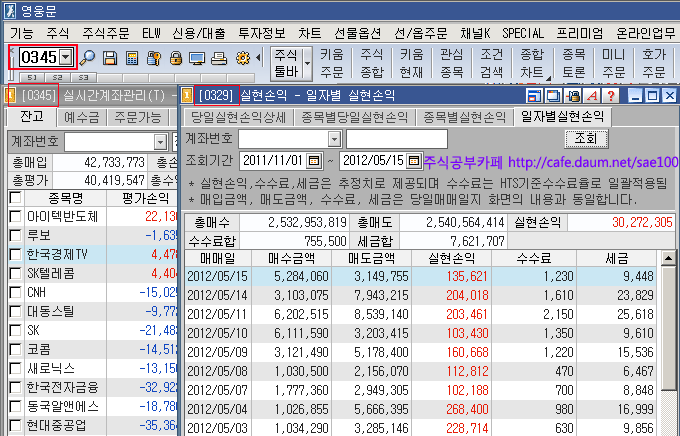The width and height of the screenshot is (680, 436).
Task: Open calendar picker for start date 2011/11/01
Action: (x=315, y=160)
